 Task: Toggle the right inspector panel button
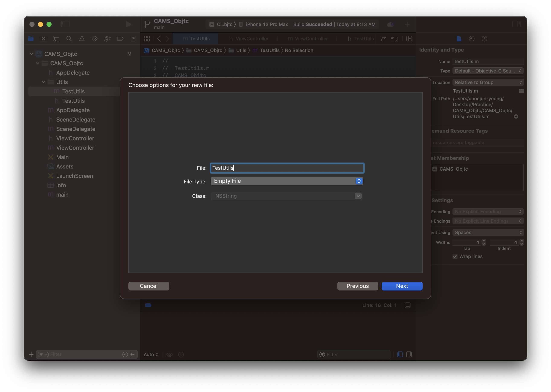[x=516, y=24]
